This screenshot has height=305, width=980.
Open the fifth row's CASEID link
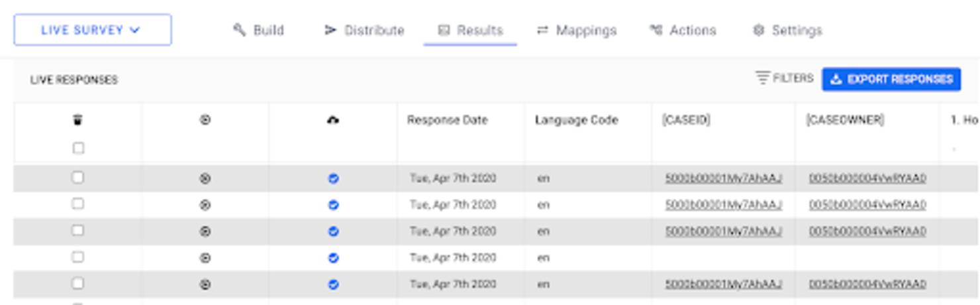pyautogui.click(x=724, y=284)
